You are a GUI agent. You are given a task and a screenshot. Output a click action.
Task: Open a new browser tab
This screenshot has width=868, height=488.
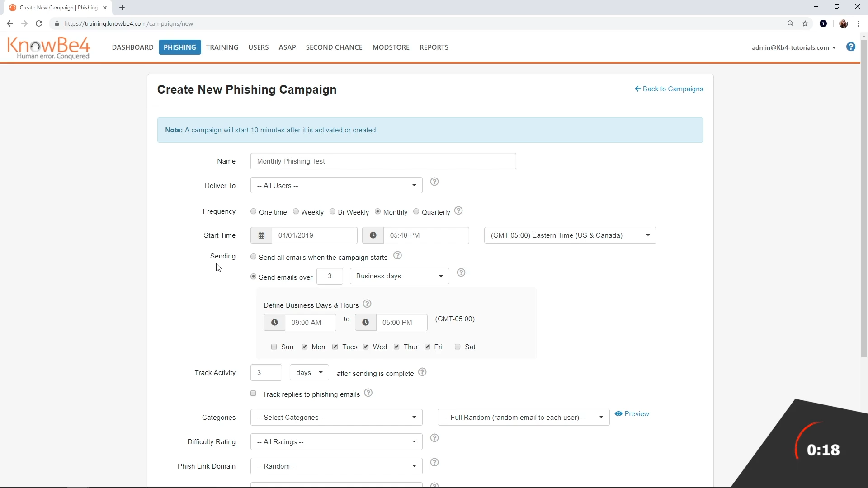click(122, 8)
